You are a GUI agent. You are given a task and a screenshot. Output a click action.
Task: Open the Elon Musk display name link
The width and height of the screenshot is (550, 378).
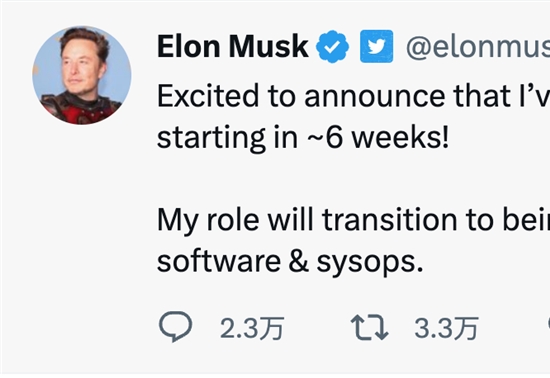[x=233, y=46]
